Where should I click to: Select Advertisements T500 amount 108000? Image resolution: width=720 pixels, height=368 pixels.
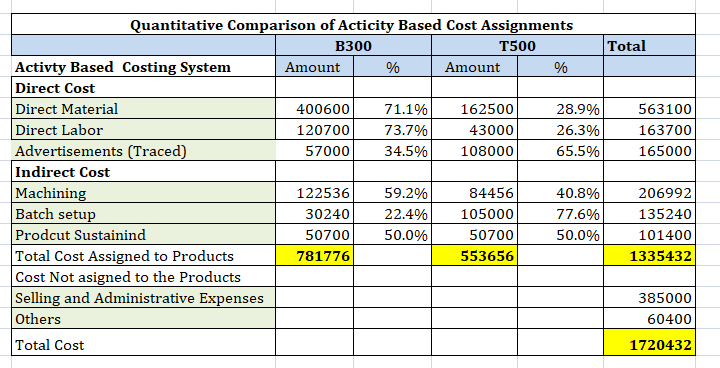point(474,151)
